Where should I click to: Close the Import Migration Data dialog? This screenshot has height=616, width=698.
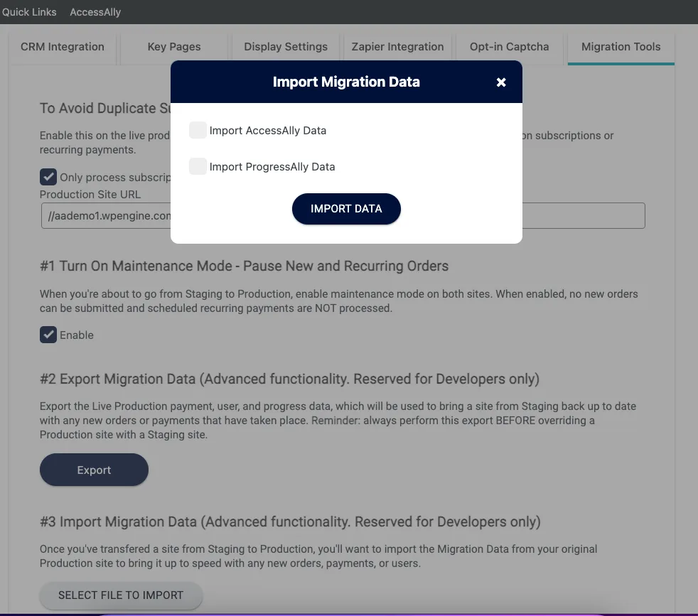(x=501, y=82)
